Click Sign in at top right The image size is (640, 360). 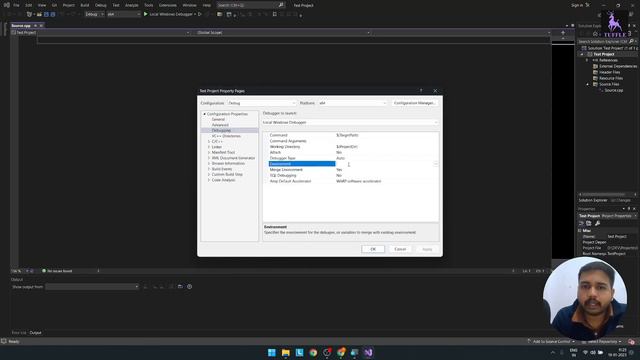[577, 5]
